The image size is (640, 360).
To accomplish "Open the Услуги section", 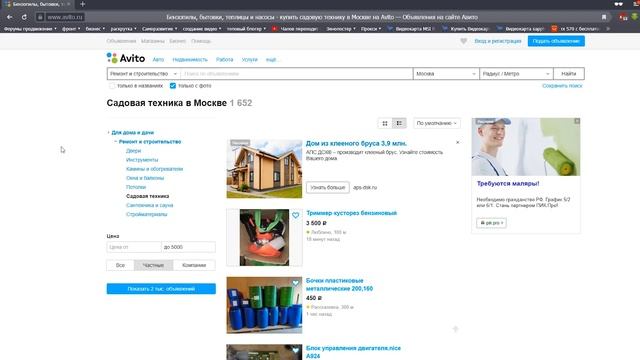I will [249, 60].
